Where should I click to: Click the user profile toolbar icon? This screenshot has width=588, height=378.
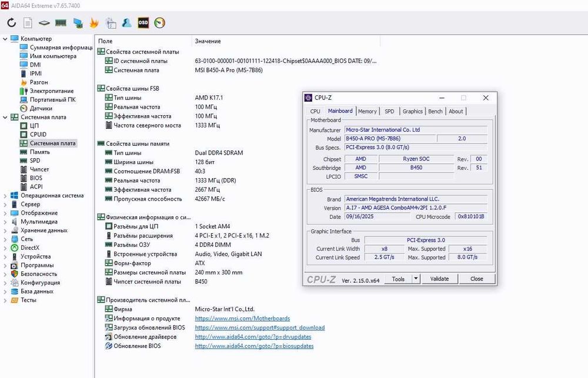click(127, 23)
